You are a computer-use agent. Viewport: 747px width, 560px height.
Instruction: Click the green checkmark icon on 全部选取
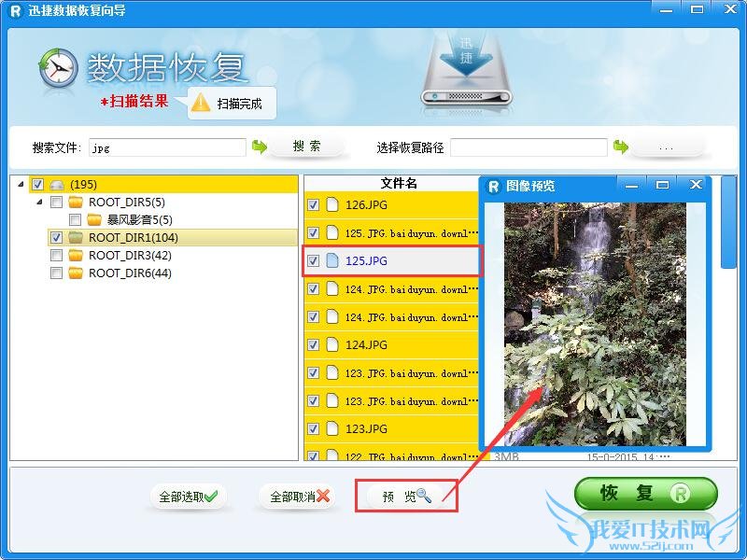tap(212, 497)
